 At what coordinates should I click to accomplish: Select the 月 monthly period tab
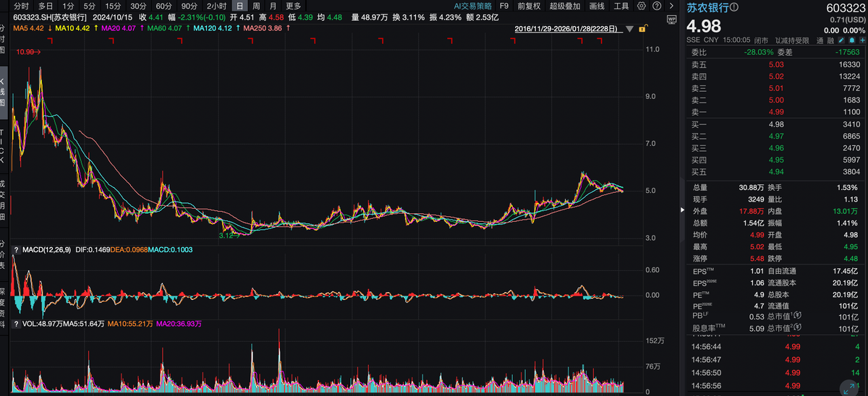(x=273, y=6)
